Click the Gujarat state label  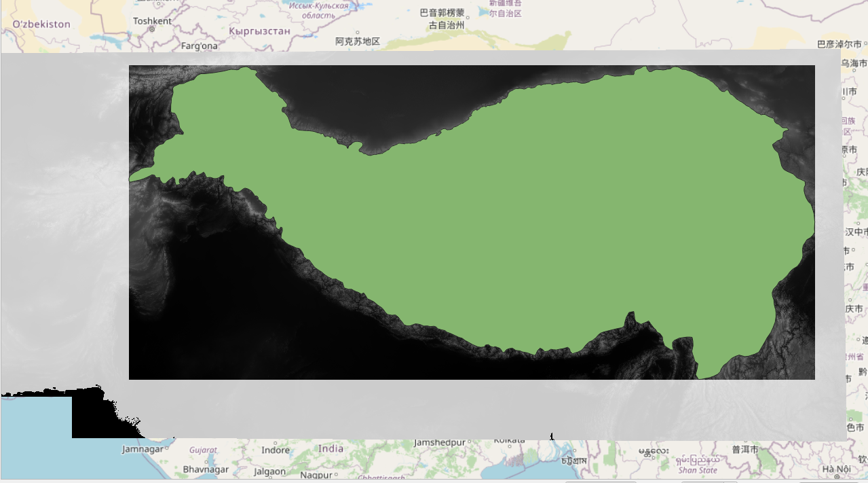[x=203, y=450]
